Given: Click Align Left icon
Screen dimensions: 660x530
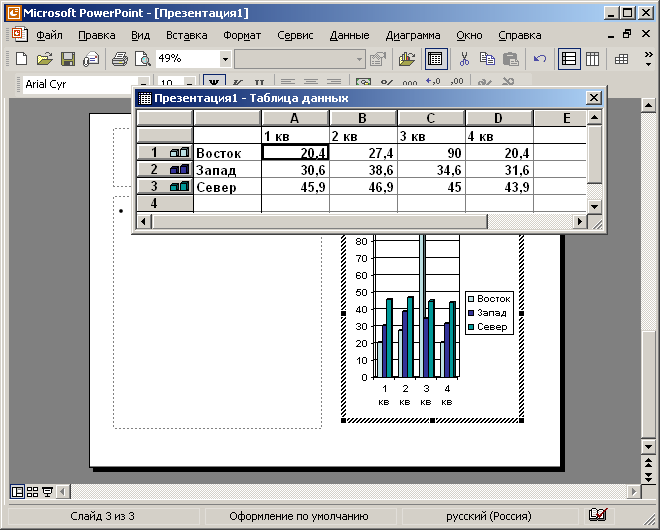Looking at the screenshot, I should click(x=288, y=83).
